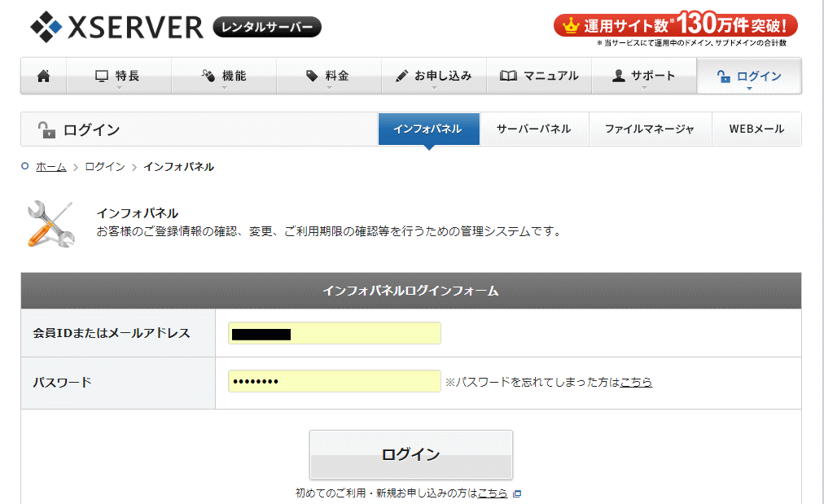Screen dimensions: 824x504
Task: Switch to the ファイルマネージャ tab
Action: pyautogui.click(x=650, y=129)
